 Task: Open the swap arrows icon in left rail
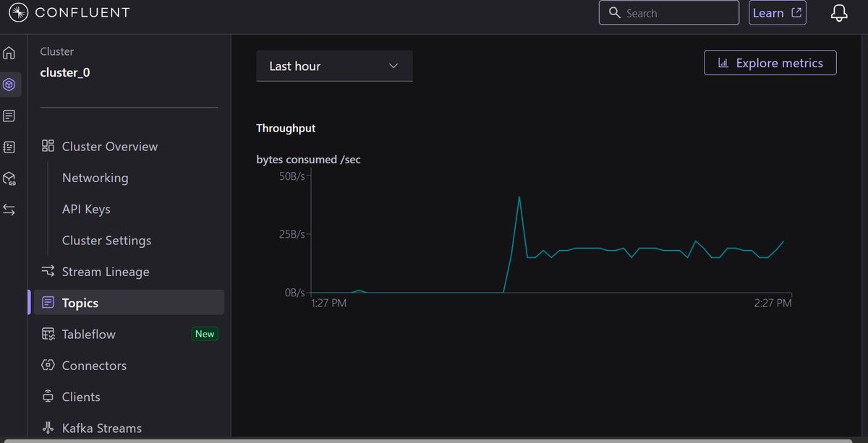click(9, 210)
